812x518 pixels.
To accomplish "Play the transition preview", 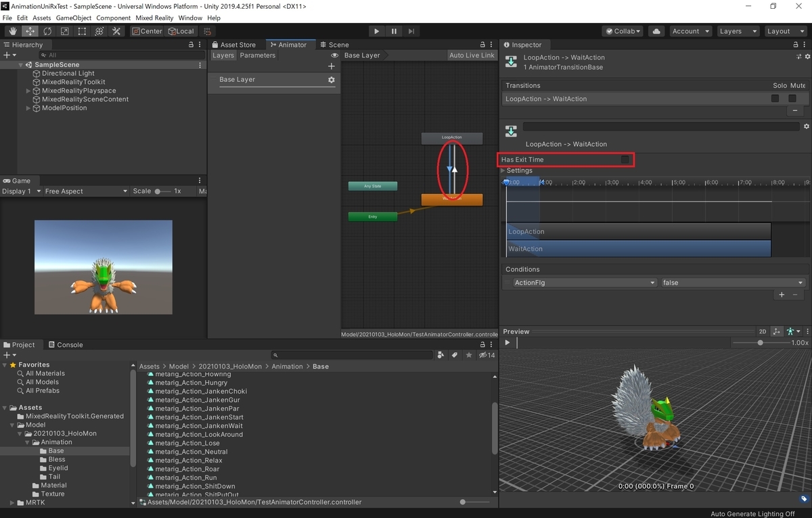I will tap(507, 343).
